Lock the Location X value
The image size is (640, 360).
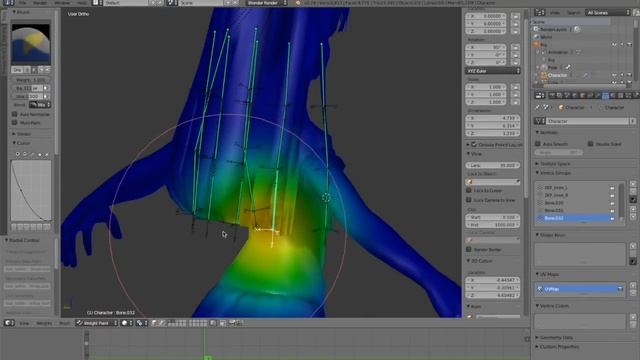click(516, 16)
